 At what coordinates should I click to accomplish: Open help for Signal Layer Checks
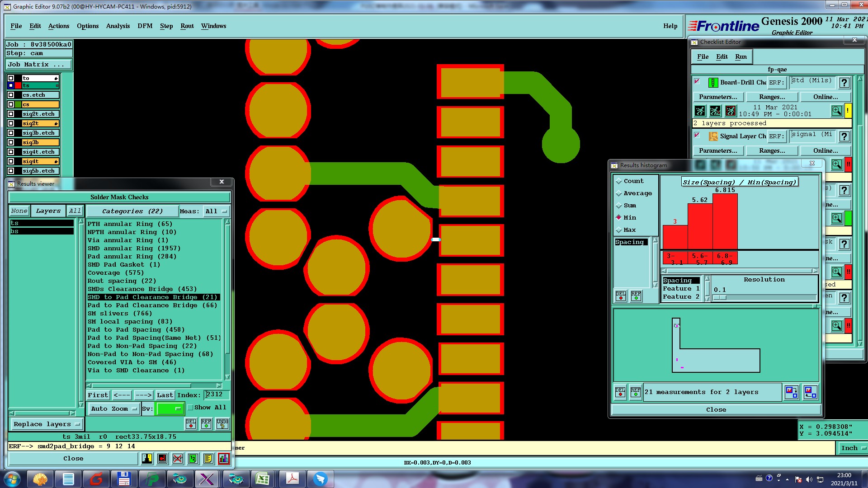[844, 136]
